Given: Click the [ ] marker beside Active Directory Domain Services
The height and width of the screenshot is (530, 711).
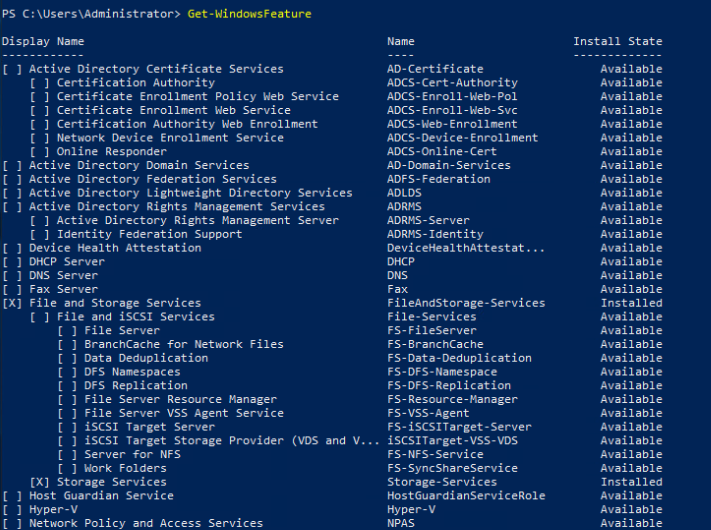Looking at the screenshot, I should 11,165.
